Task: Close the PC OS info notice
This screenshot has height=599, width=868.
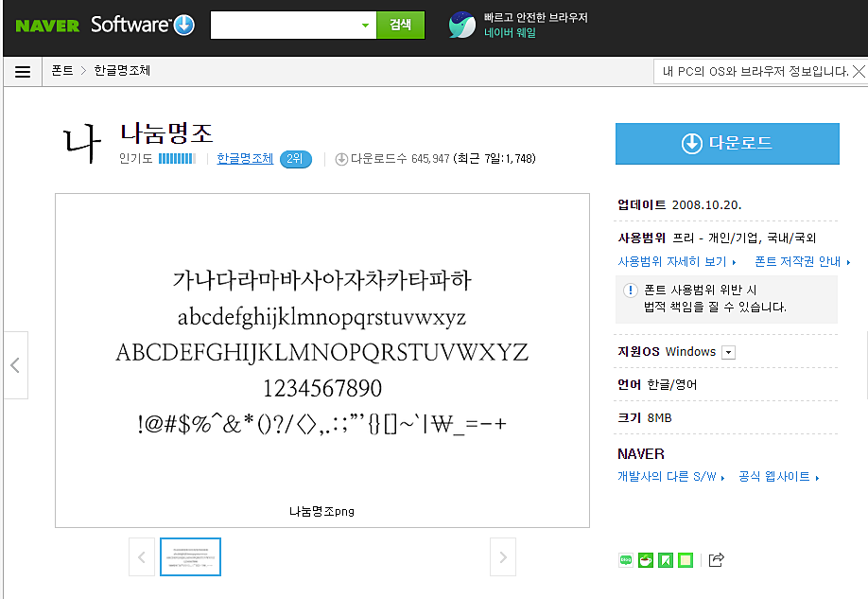Action: click(859, 72)
